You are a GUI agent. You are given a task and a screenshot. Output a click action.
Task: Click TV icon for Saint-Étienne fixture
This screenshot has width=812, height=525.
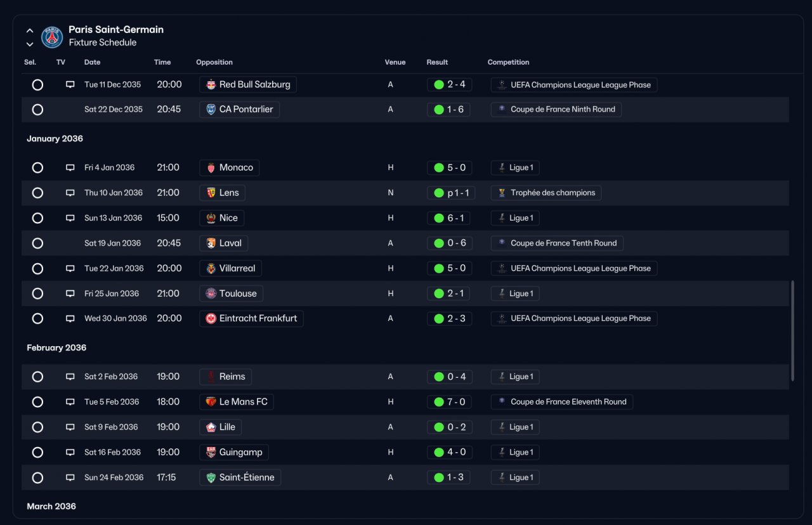pyautogui.click(x=70, y=477)
